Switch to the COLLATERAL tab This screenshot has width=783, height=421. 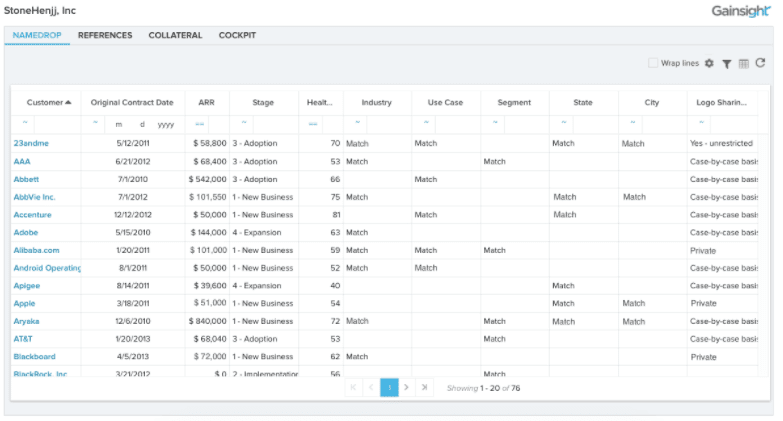(x=175, y=36)
